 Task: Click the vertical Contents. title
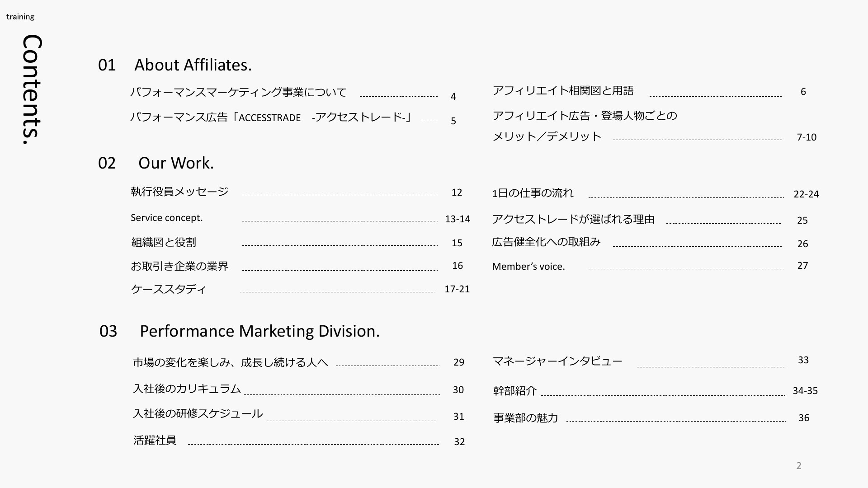point(32,89)
